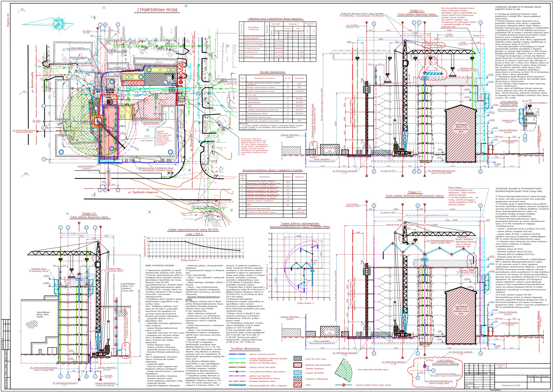The width and height of the screenshot is (554, 392).
Task: Click the yellow triangle load-limit line legend symbol
Action: pyautogui.click(x=237, y=372)
